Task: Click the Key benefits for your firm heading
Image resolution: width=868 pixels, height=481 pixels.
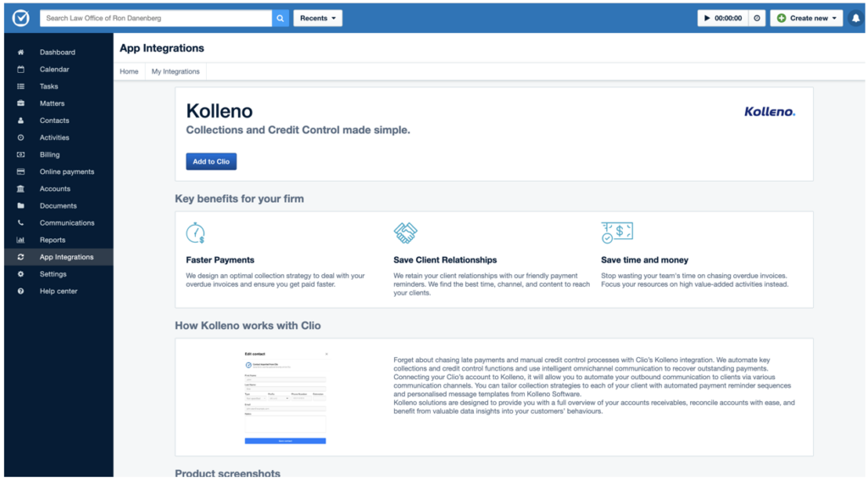Action: (x=239, y=199)
